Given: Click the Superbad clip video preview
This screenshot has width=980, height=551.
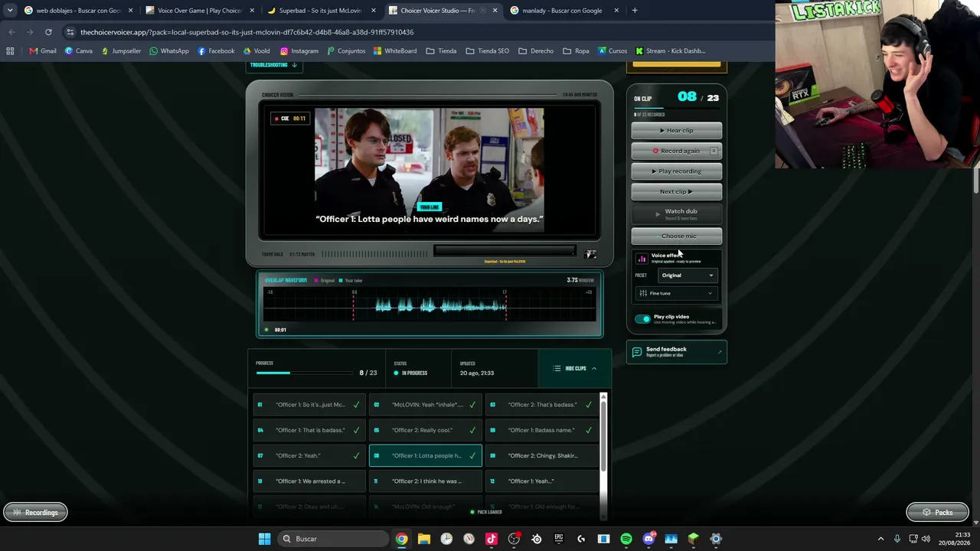Looking at the screenshot, I should pos(430,171).
